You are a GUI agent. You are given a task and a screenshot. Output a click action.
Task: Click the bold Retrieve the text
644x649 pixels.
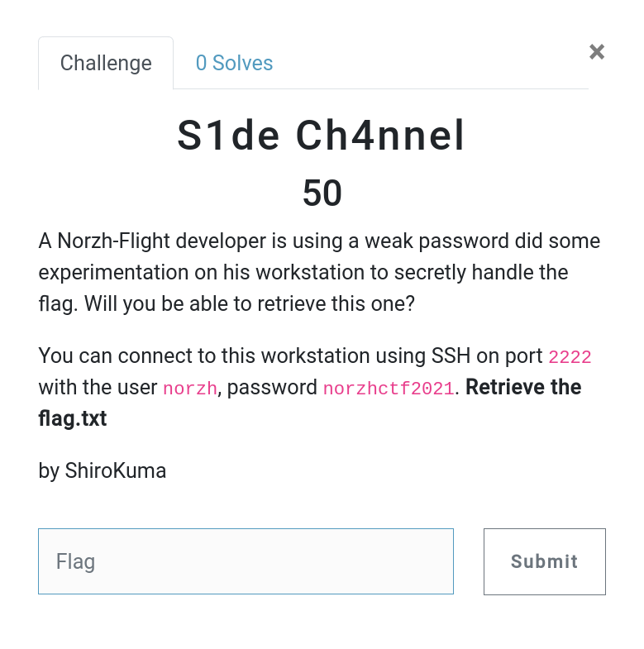(x=523, y=387)
